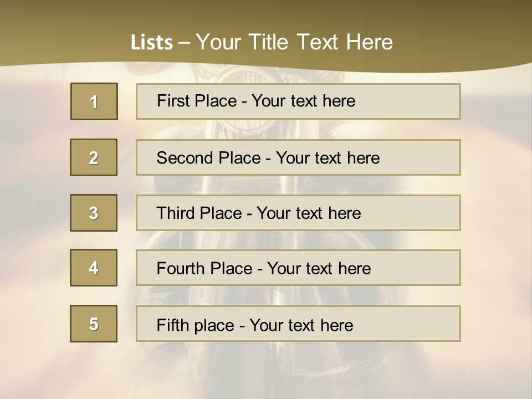Click the word Third in list item three
Image resolution: width=532 pixels, height=399 pixels.
[x=176, y=213]
